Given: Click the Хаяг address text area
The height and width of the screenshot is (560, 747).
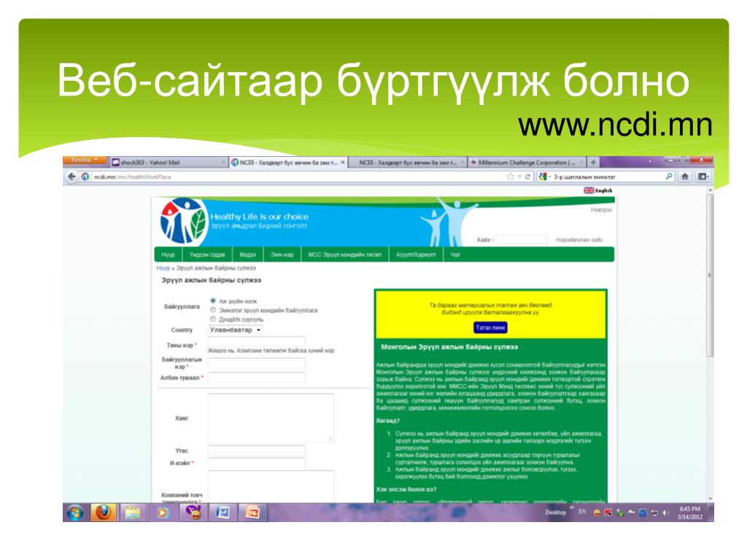Looking at the screenshot, I should [x=271, y=418].
